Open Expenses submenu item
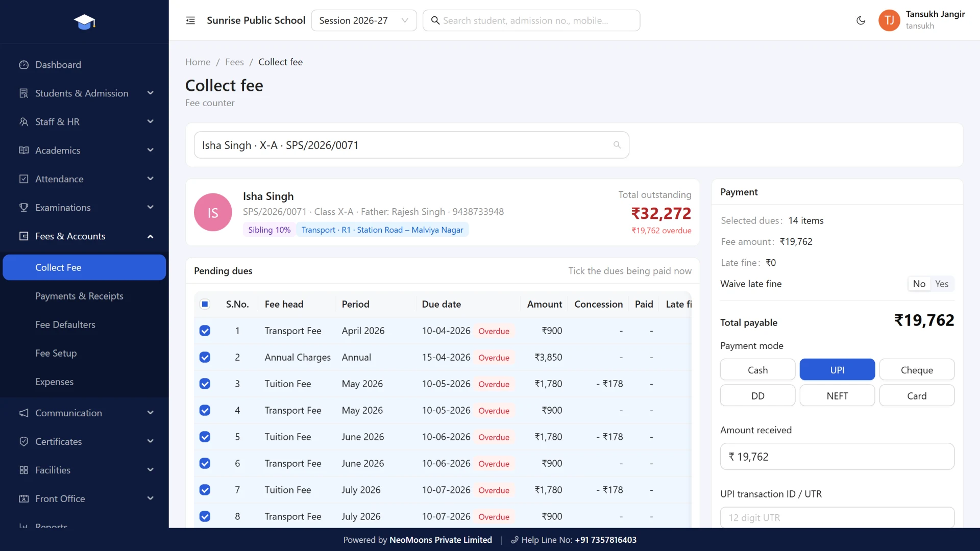980x551 pixels. [84, 382]
